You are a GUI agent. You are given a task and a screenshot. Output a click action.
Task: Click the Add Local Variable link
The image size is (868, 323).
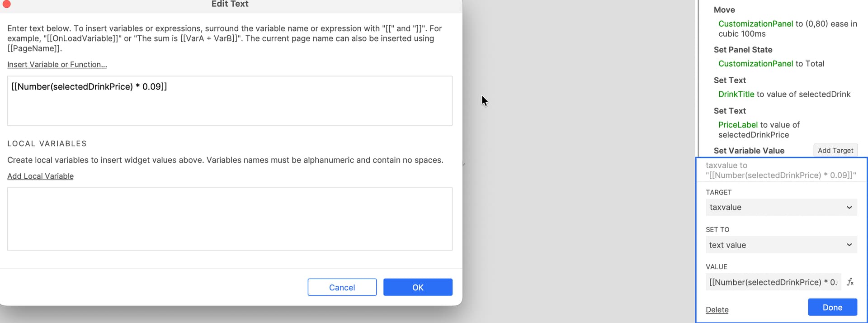pyautogui.click(x=40, y=176)
